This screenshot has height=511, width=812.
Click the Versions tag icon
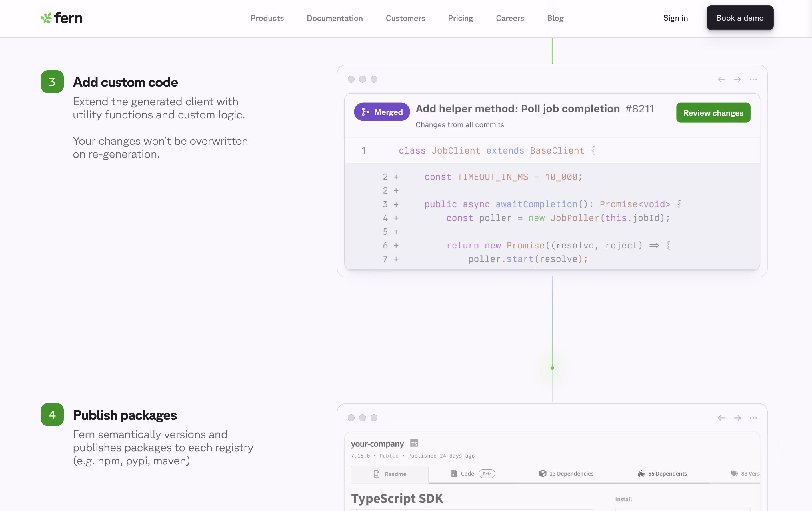tap(734, 474)
